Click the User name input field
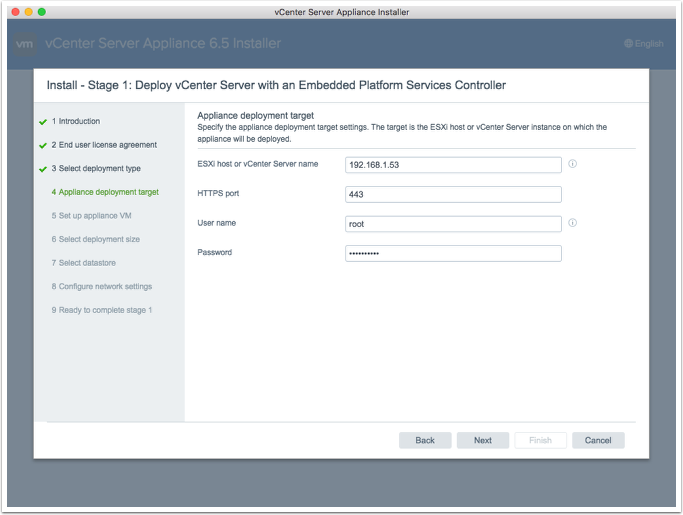The width and height of the screenshot is (683, 515). [452, 224]
